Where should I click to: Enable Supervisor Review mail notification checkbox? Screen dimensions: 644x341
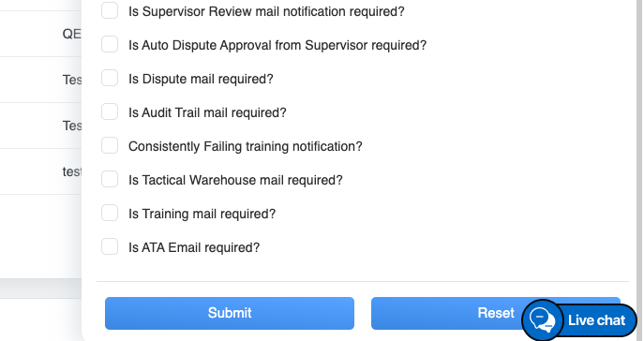(x=110, y=10)
